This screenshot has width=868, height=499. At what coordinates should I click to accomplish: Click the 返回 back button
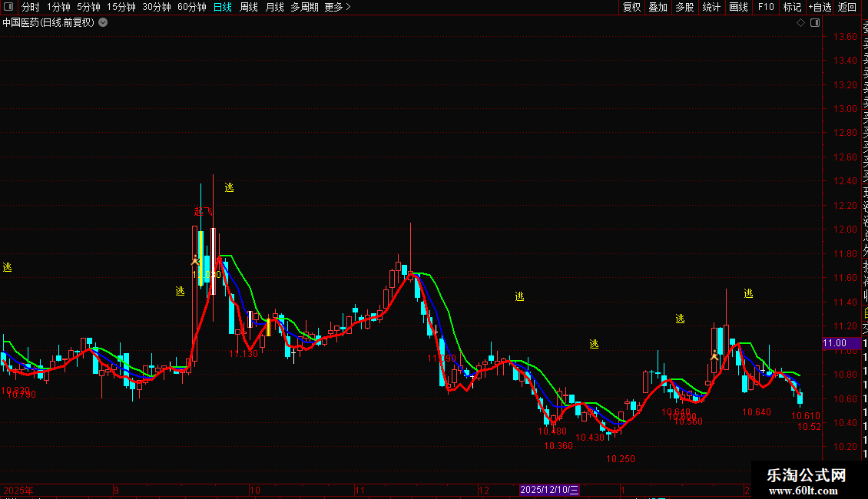pyautogui.click(x=847, y=7)
